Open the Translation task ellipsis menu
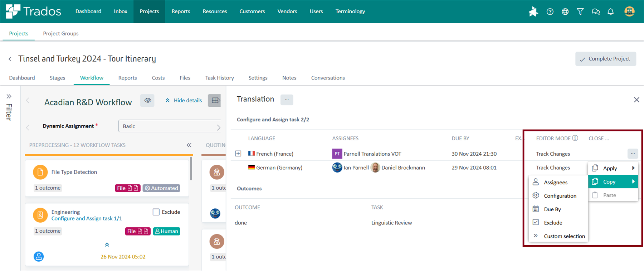 point(287,100)
